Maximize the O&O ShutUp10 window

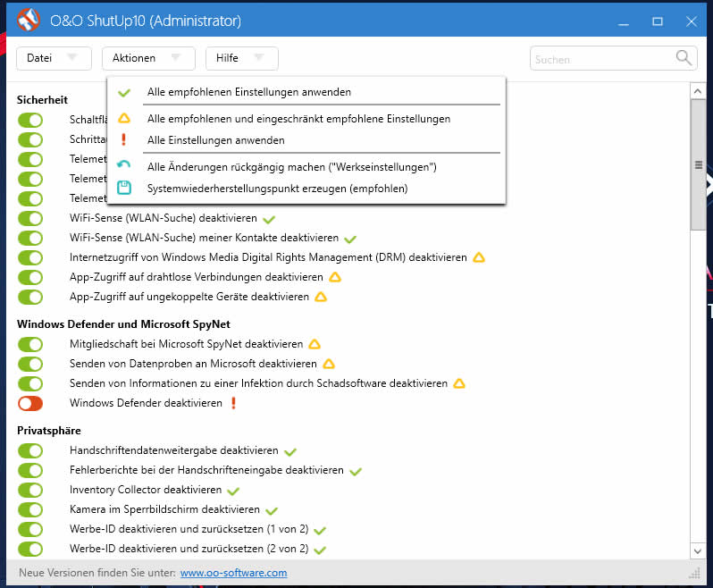[x=658, y=21]
